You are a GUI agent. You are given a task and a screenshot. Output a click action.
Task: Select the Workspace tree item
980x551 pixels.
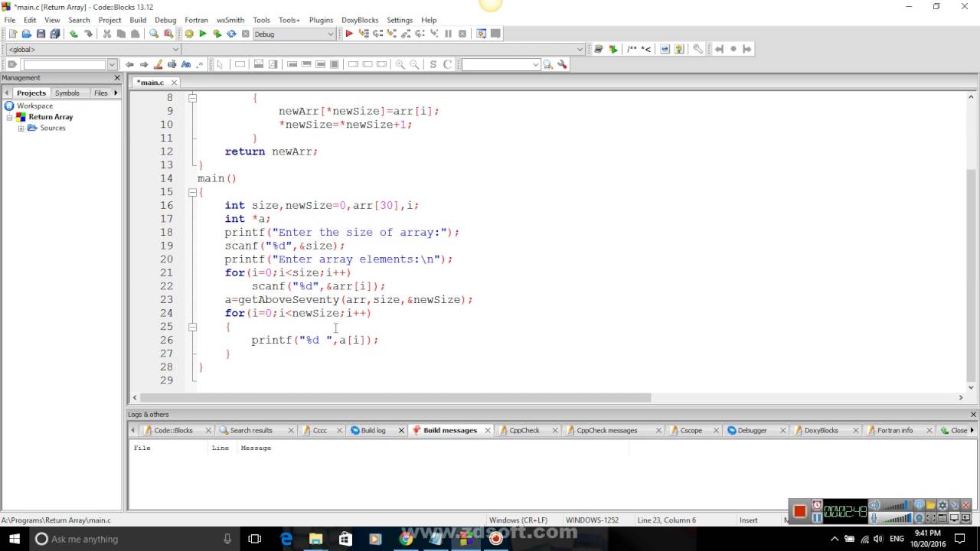(x=34, y=106)
